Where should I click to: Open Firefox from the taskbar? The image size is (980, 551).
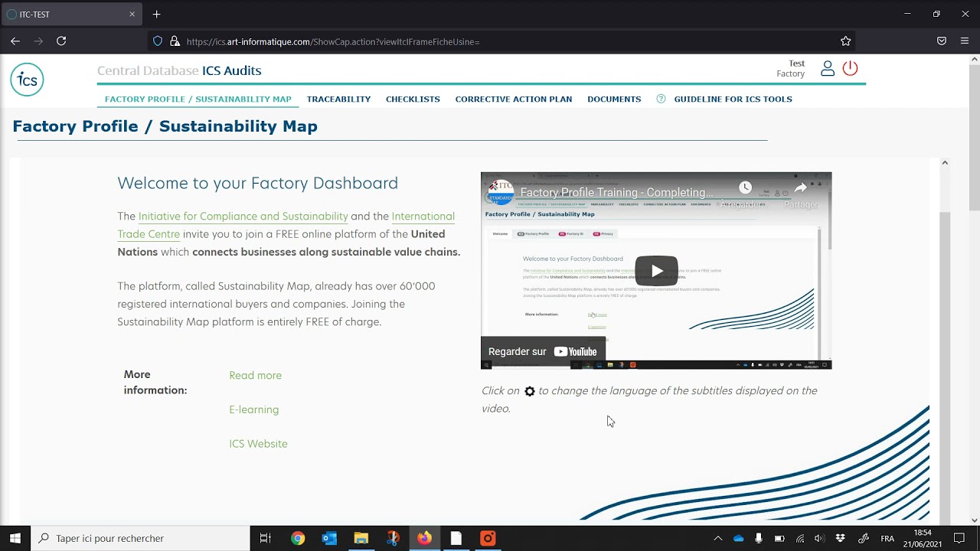coord(424,538)
